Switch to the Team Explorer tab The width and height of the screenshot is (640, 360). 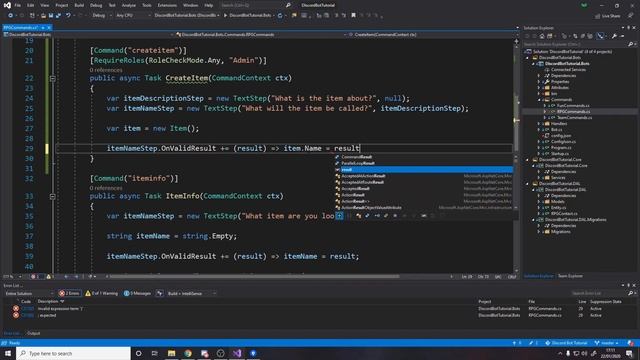click(570, 276)
